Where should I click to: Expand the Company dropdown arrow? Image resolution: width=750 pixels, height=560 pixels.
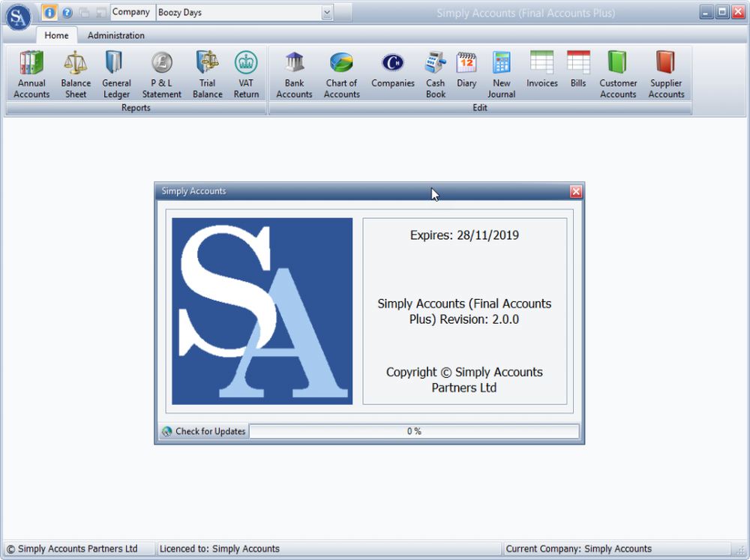coord(327,13)
